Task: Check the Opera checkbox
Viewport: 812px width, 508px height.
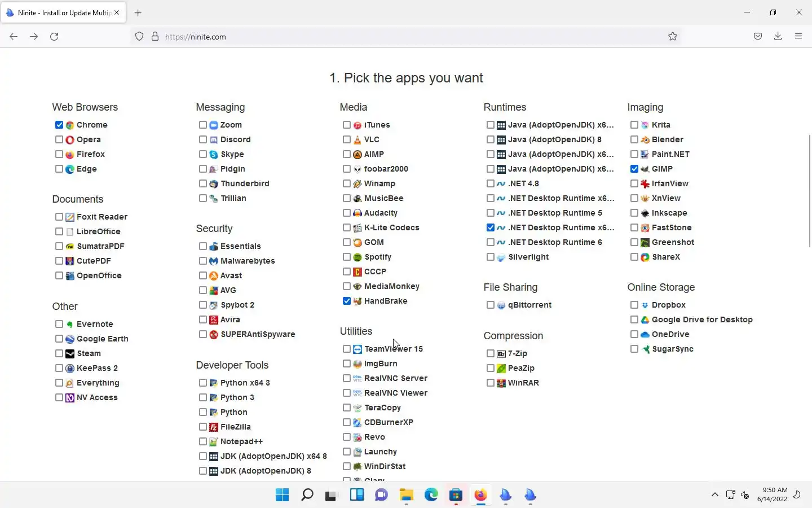Action: pos(59,139)
